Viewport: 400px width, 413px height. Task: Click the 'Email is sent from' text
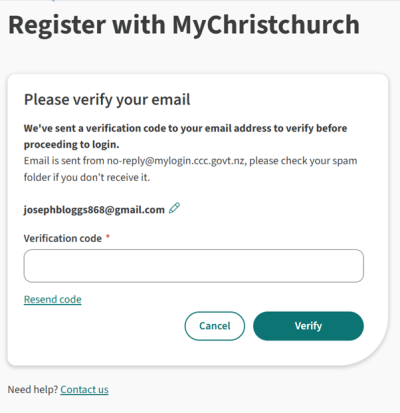point(64,161)
